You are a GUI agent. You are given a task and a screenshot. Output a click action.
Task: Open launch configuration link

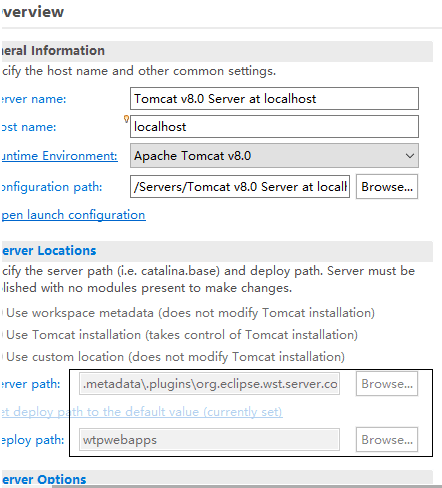coord(74,215)
